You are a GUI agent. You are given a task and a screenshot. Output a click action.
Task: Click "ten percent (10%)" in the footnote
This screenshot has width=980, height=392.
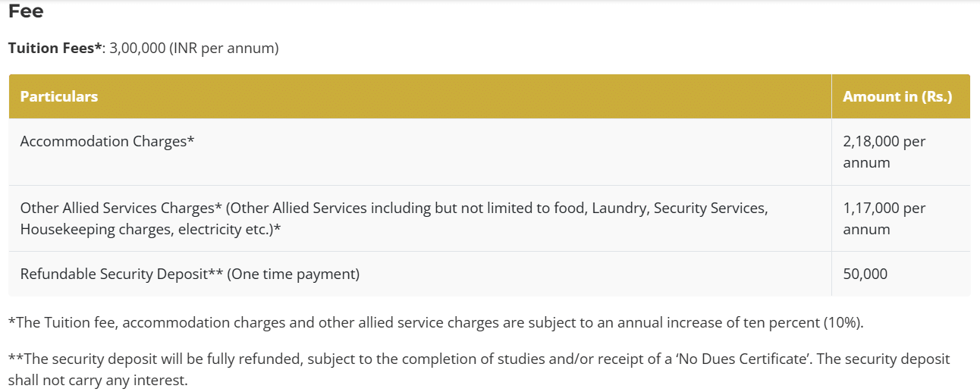(807, 322)
